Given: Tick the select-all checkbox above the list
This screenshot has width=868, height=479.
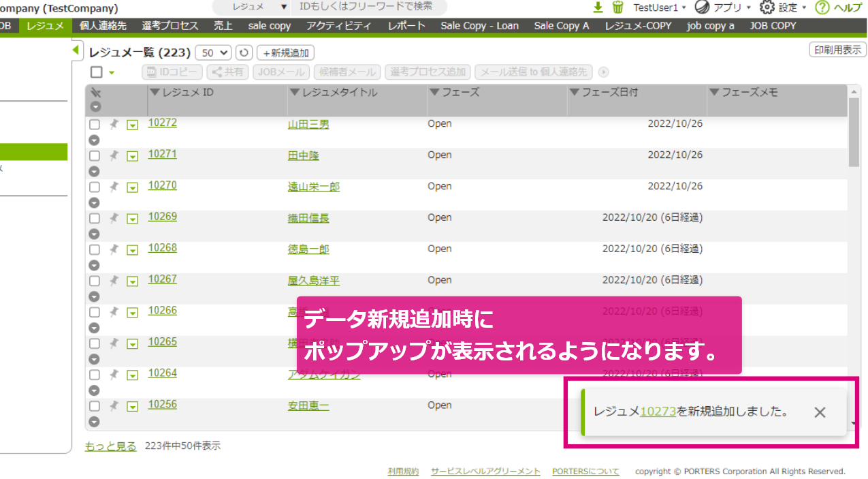Looking at the screenshot, I should (x=96, y=72).
